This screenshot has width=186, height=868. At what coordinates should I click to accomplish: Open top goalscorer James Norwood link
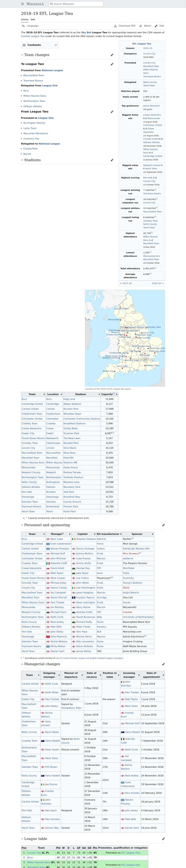coord(151,106)
